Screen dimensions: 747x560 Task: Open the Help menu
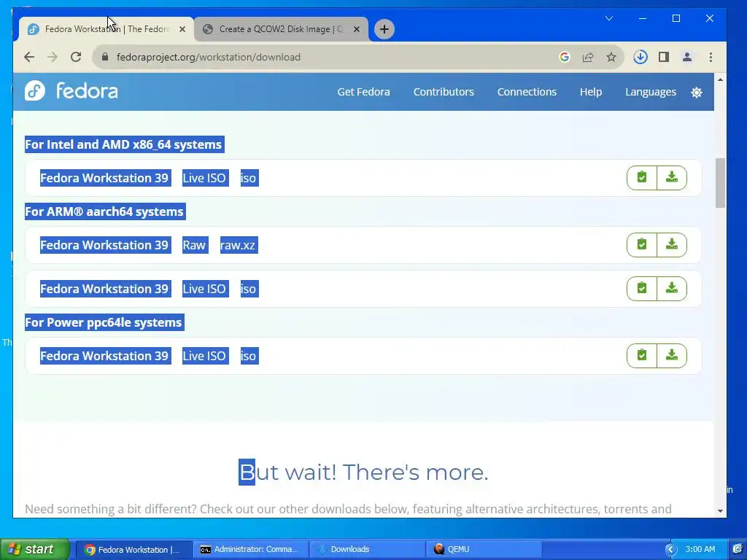coord(591,92)
